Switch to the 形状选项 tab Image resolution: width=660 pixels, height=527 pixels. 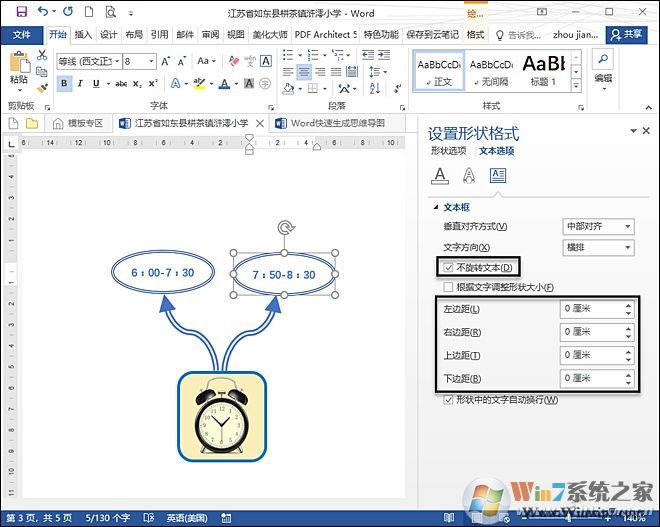pos(448,151)
